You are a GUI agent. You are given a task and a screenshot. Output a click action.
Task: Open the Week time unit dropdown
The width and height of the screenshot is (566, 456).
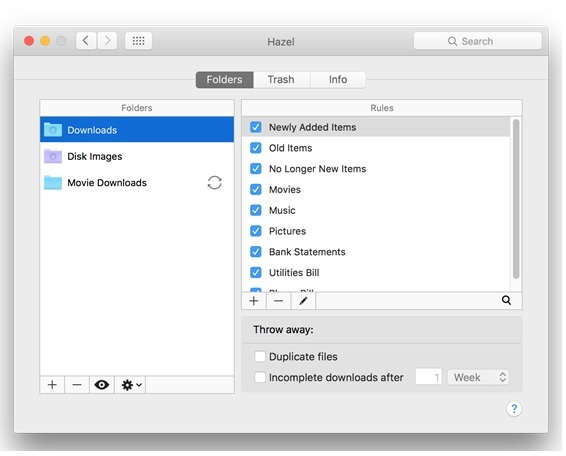478,377
